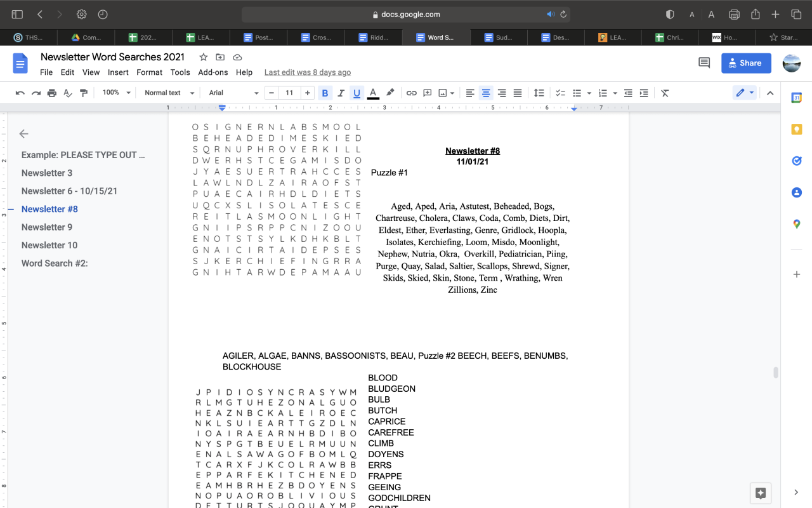Open the Insert menu
This screenshot has width=812, height=508.
pos(118,72)
